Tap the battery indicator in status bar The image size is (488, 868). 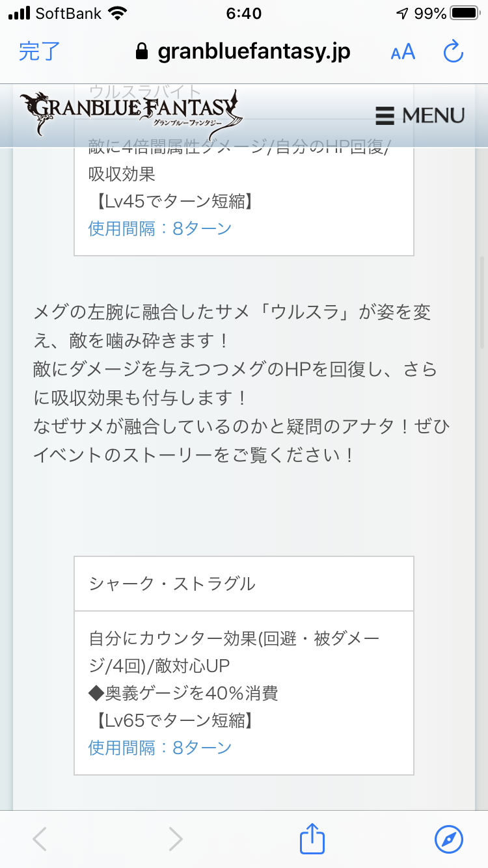pyautogui.click(x=465, y=14)
